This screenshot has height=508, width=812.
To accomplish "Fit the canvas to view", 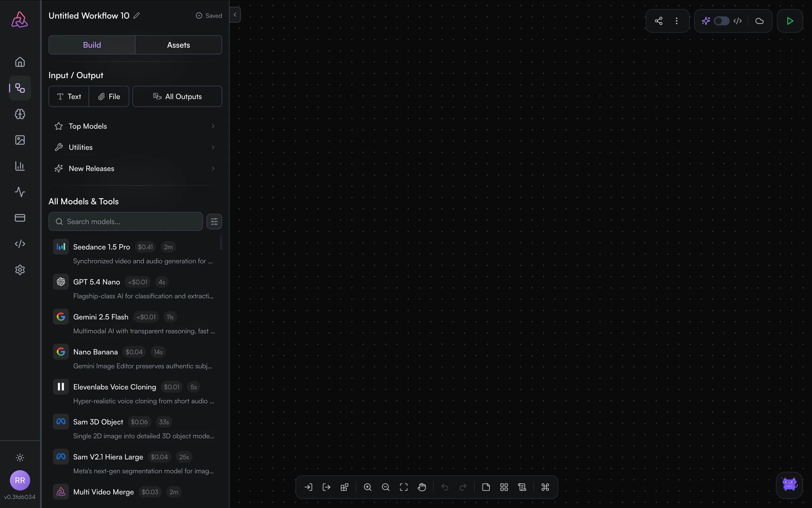I will tap(404, 487).
